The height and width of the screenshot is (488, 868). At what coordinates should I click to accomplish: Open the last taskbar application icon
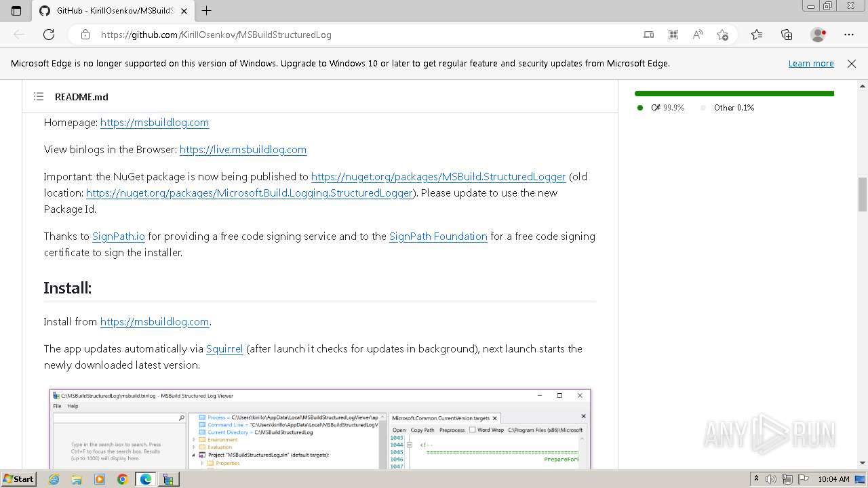(x=168, y=479)
